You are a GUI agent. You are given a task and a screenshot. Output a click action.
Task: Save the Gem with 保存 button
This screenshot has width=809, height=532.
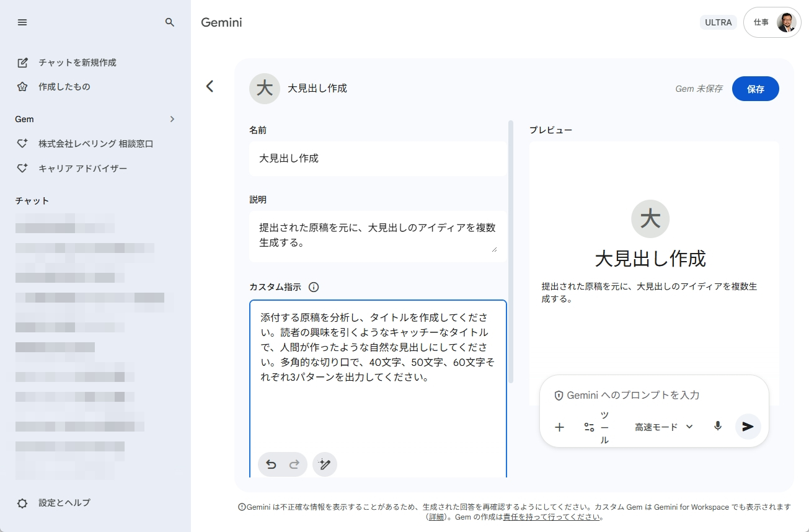(x=756, y=89)
